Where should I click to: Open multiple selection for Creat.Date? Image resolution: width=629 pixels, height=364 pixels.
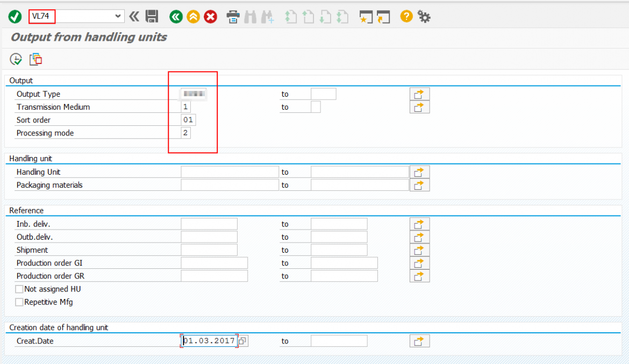point(419,341)
